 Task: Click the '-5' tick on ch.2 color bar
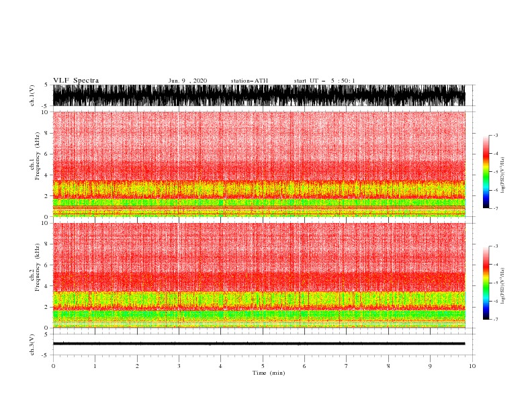click(495, 283)
